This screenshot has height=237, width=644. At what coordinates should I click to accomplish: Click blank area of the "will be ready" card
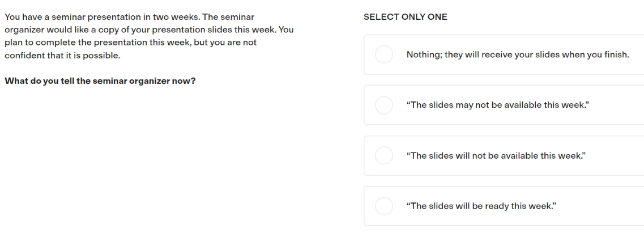(600, 206)
